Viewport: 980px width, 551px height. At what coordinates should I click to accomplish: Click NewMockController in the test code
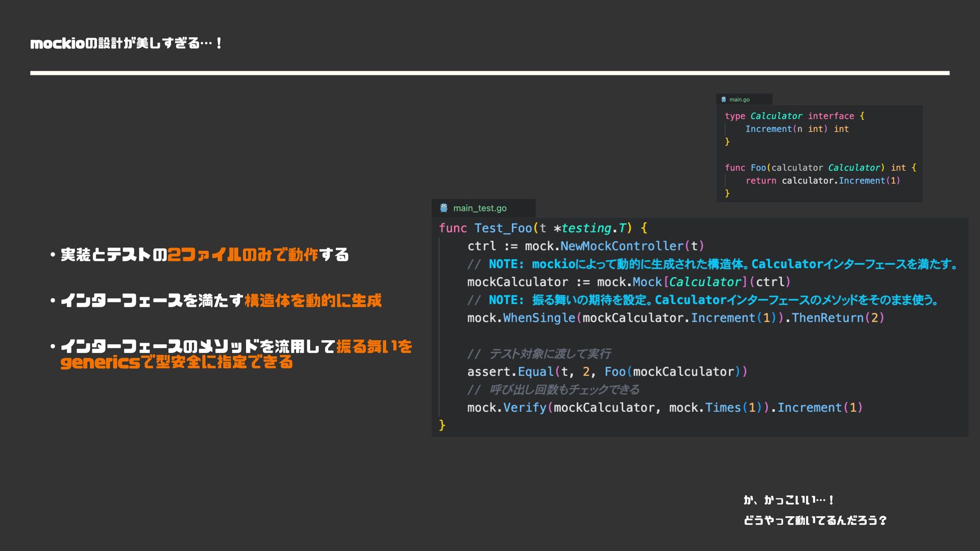point(621,246)
